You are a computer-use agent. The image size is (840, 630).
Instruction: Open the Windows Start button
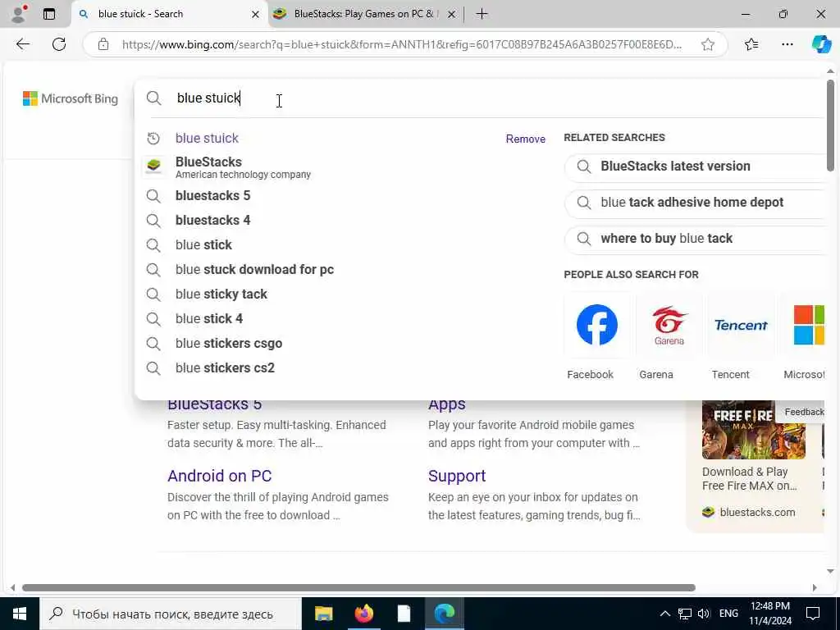coord(20,614)
